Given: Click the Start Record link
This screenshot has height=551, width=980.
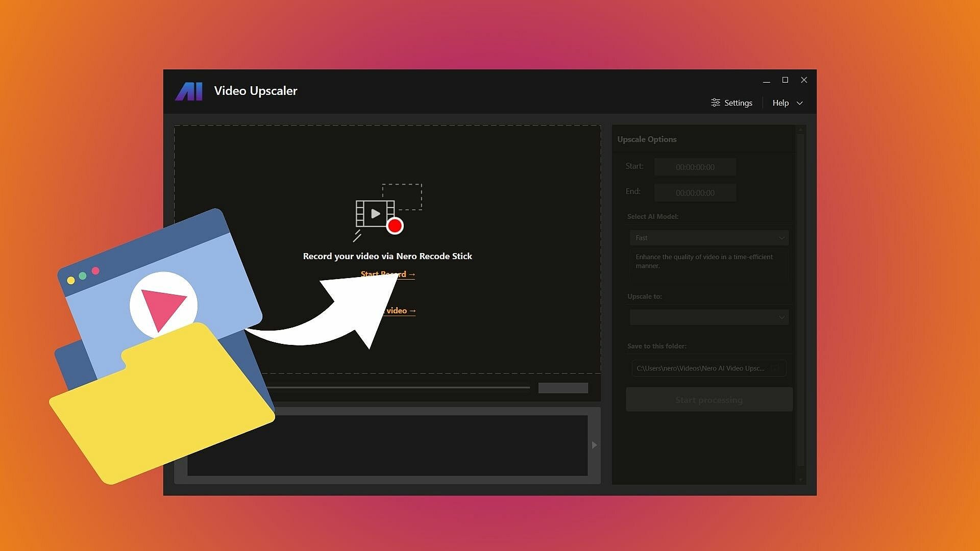Looking at the screenshot, I should point(388,274).
